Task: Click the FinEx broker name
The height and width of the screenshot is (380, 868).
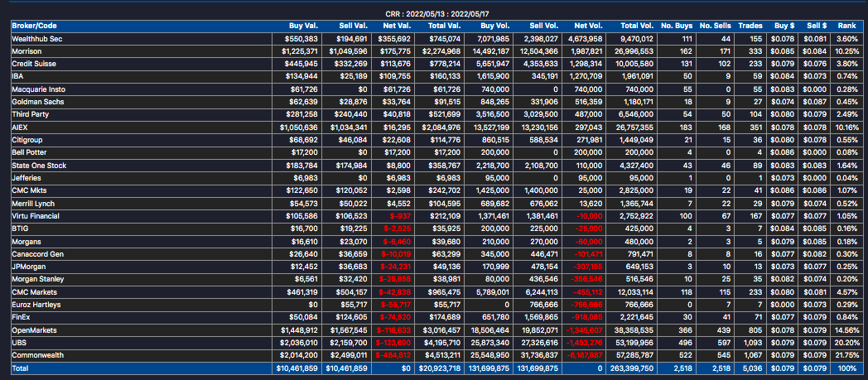Action: pos(22,318)
